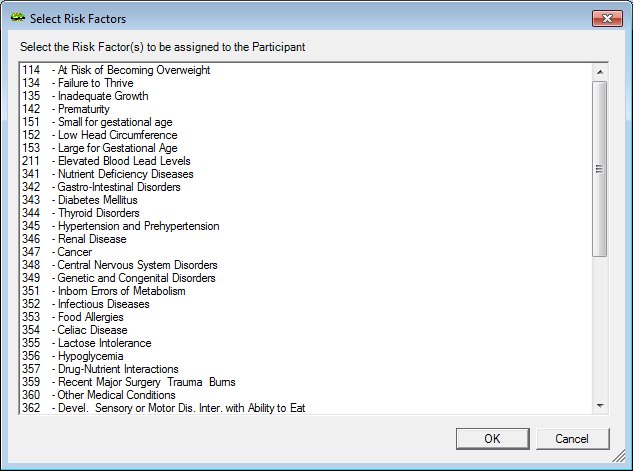
Task: Choose 142 Prematurity from the list
Action: point(306,109)
